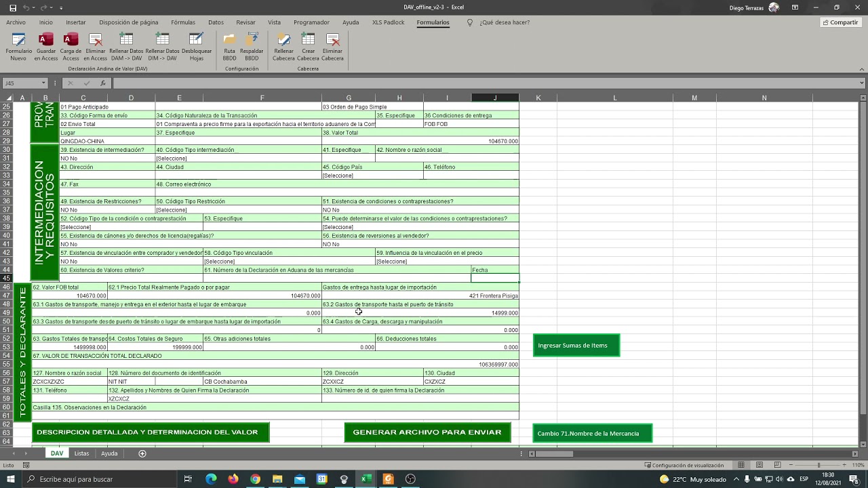Click Ingresar Sumas de Items button
The height and width of the screenshot is (488, 868).
(576, 345)
